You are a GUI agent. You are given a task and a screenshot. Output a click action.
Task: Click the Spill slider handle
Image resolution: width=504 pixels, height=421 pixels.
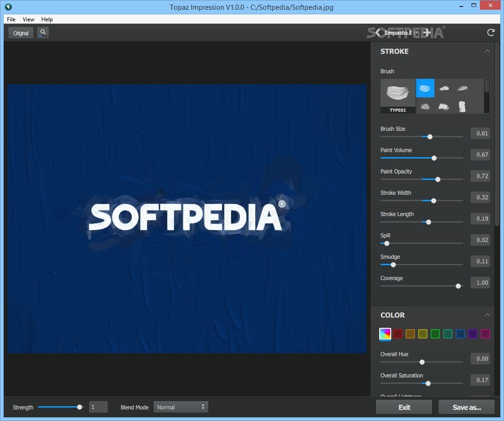click(387, 243)
